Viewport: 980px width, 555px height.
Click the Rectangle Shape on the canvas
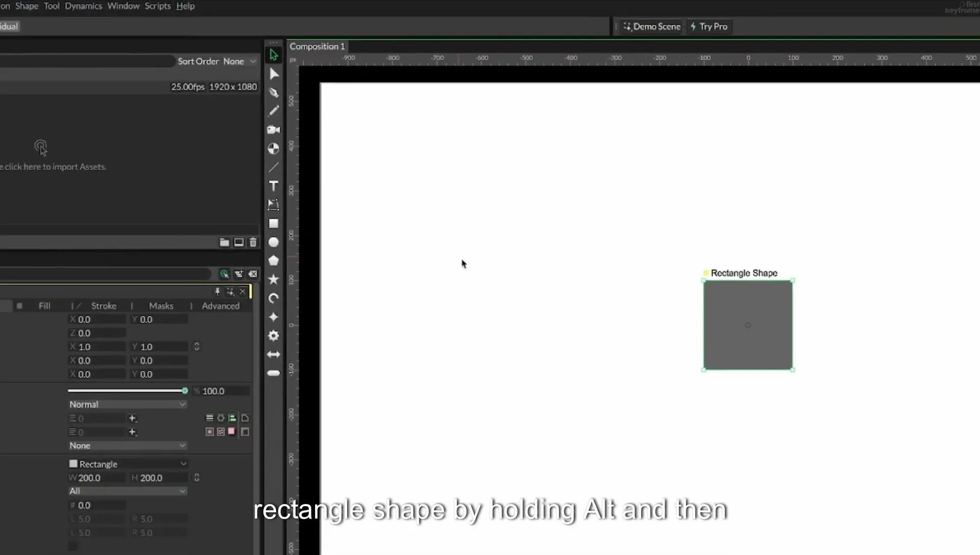click(748, 325)
